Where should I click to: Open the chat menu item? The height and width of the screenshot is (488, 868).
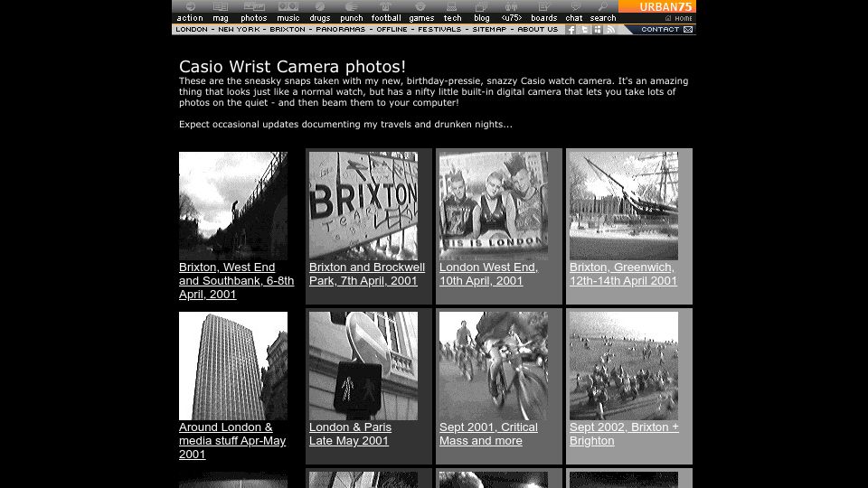coord(574,18)
